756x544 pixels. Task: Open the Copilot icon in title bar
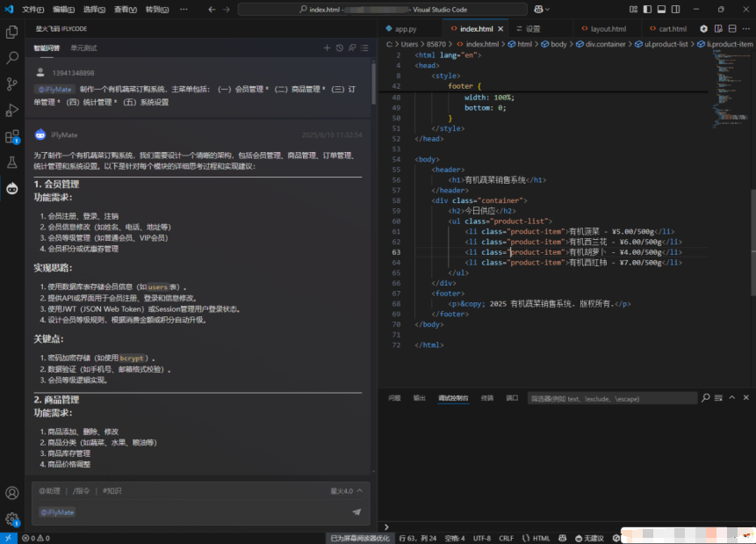pos(542,9)
